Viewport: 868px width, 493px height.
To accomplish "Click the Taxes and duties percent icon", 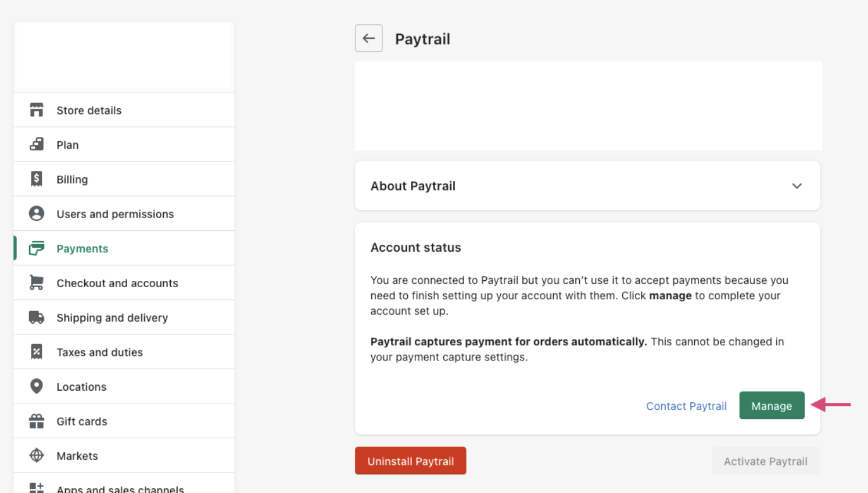I will point(37,352).
